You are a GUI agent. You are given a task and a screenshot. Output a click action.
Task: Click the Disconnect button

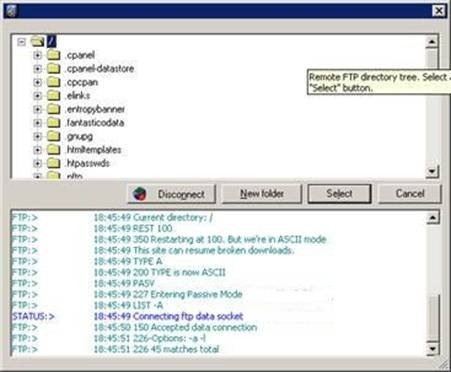pos(172,194)
